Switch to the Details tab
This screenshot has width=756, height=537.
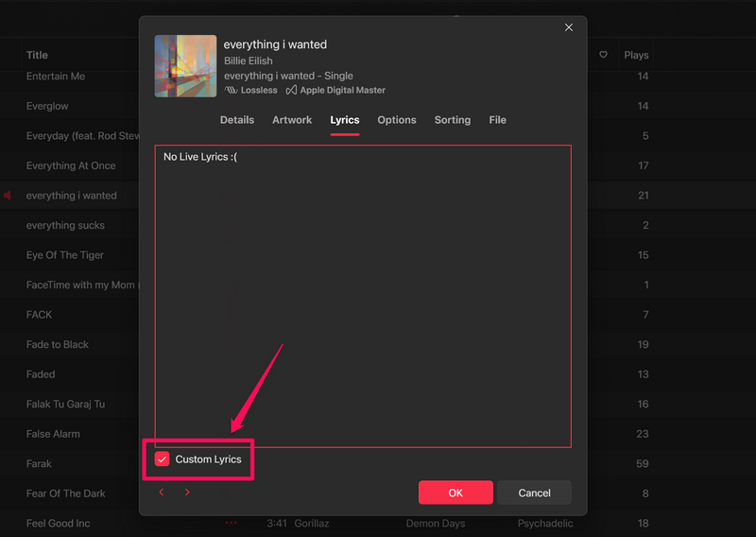237,120
